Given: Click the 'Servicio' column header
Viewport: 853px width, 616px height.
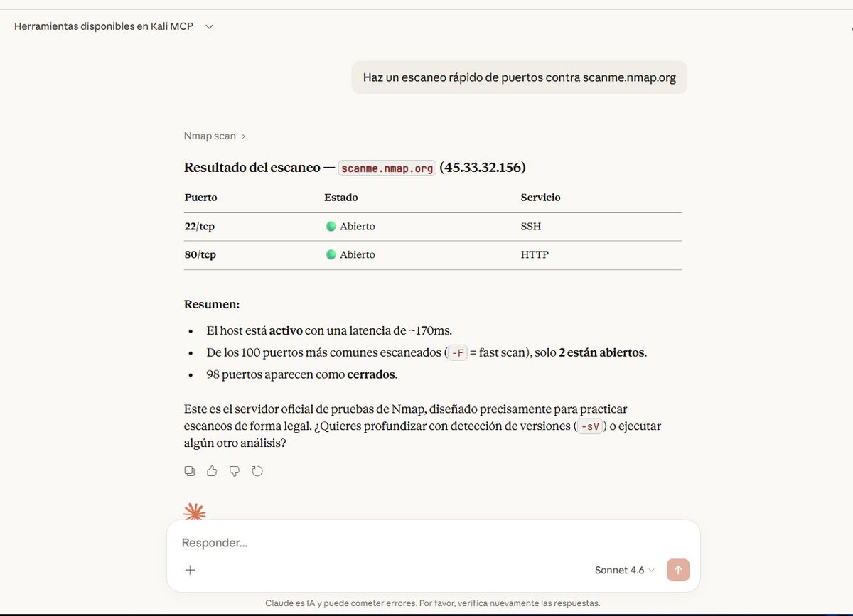Looking at the screenshot, I should [541, 198].
